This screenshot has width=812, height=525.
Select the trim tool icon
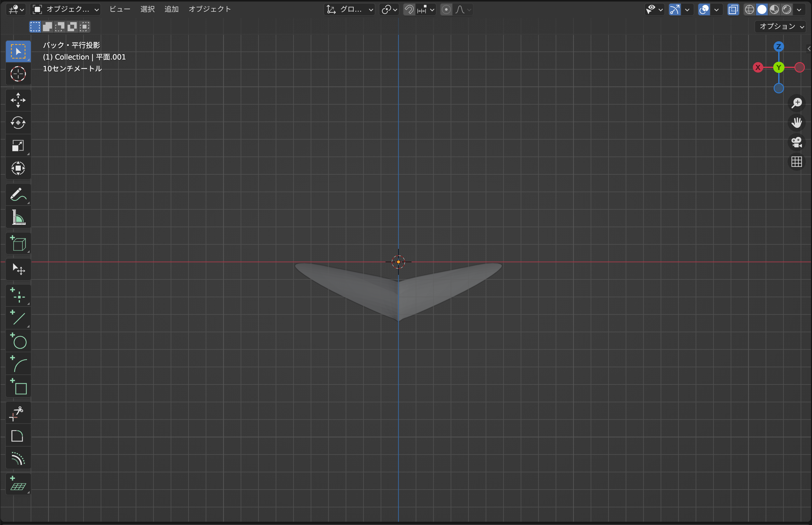(x=18, y=413)
